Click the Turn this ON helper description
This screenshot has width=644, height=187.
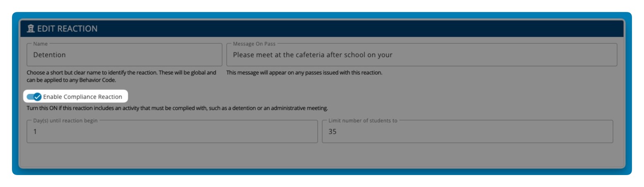(177, 108)
